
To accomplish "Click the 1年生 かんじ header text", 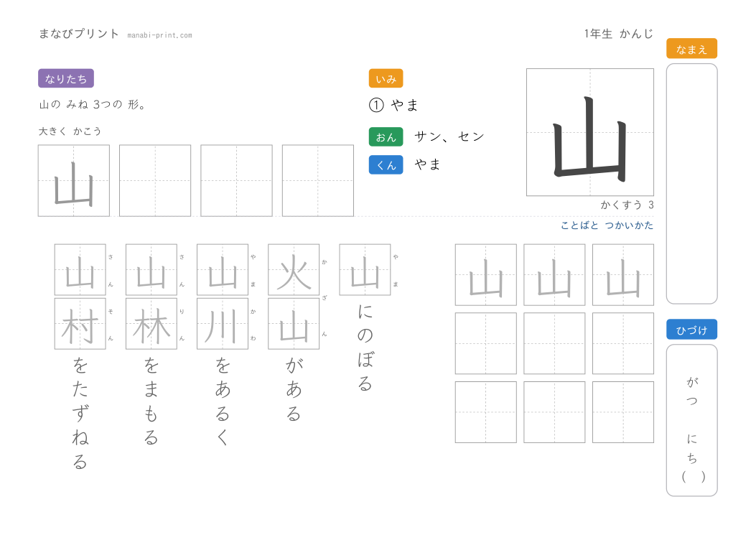I will [619, 34].
